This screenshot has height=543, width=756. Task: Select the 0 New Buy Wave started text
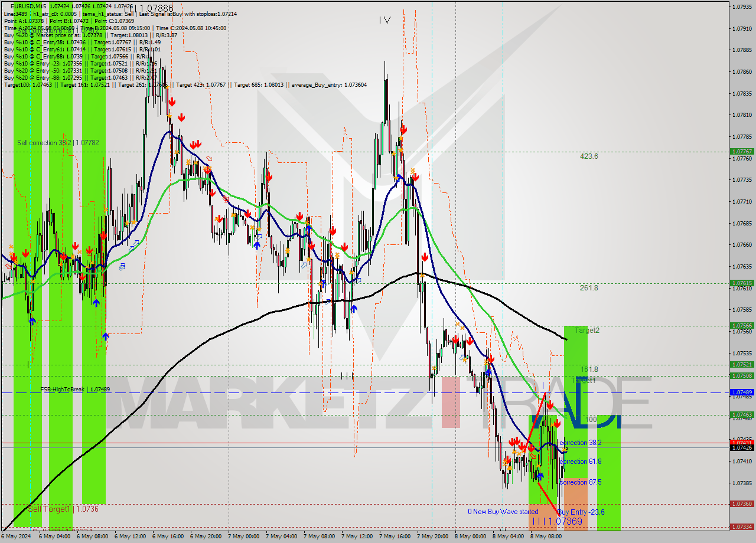tap(503, 512)
